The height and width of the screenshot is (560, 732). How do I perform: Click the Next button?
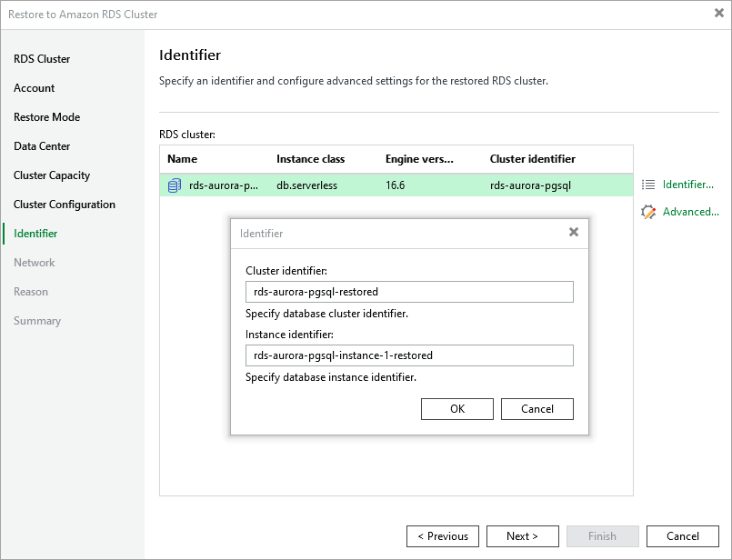pos(522,536)
